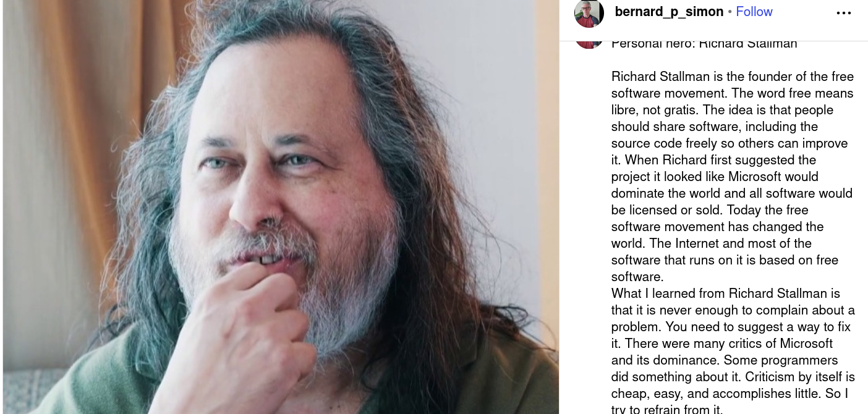Open the three-dot more options menu
The width and height of the screenshot is (868, 414).
click(x=843, y=13)
